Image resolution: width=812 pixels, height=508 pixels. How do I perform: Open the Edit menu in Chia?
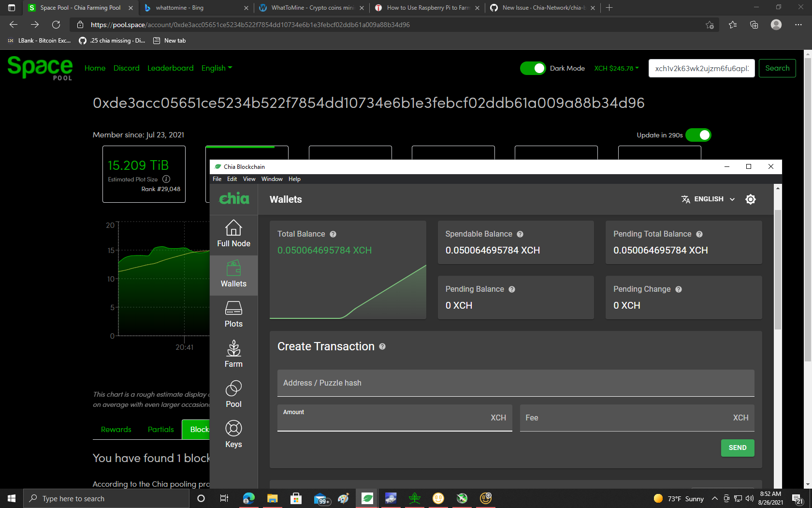[232, 179]
